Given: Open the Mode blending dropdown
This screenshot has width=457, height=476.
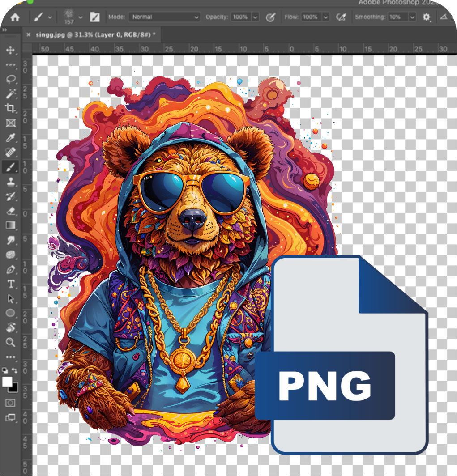Looking at the screenshot, I should click(x=164, y=17).
